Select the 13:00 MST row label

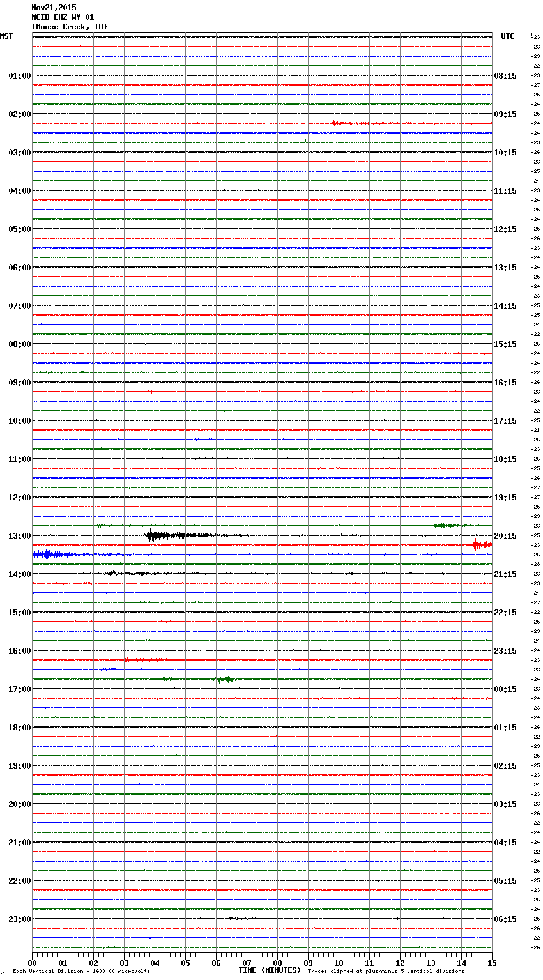tap(19, 536)
